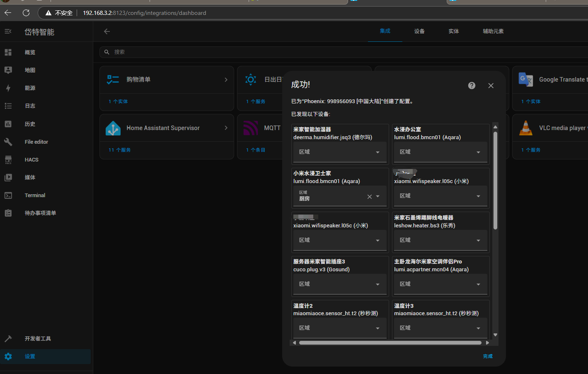588x374 pixels.
Task: Collapse the sidebar with the menu icon
Action: click(x=8, y=31)
